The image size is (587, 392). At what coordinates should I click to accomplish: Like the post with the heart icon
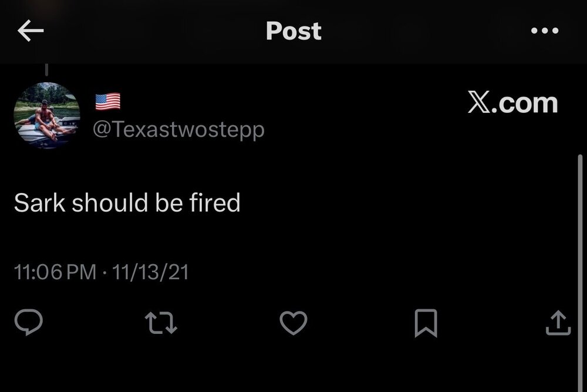tap(293, 322)
